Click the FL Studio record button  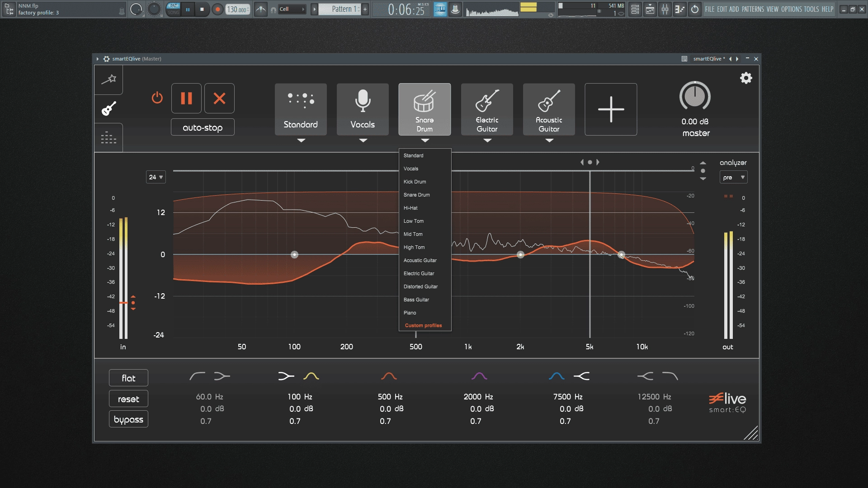pos(217,9)
